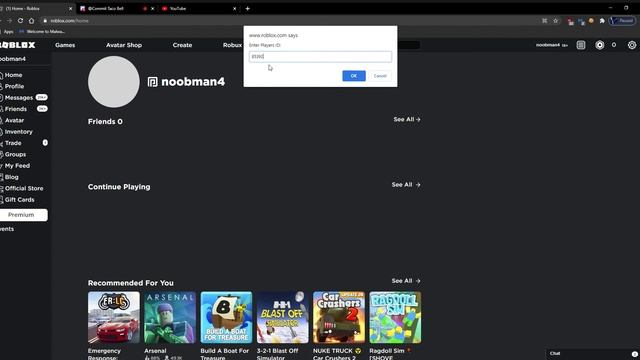The height and width of the screenshot is (360, 640).
Task: Open the Arsenal game thumbnail
Action: pyautogui.click(x=170, y=317)
